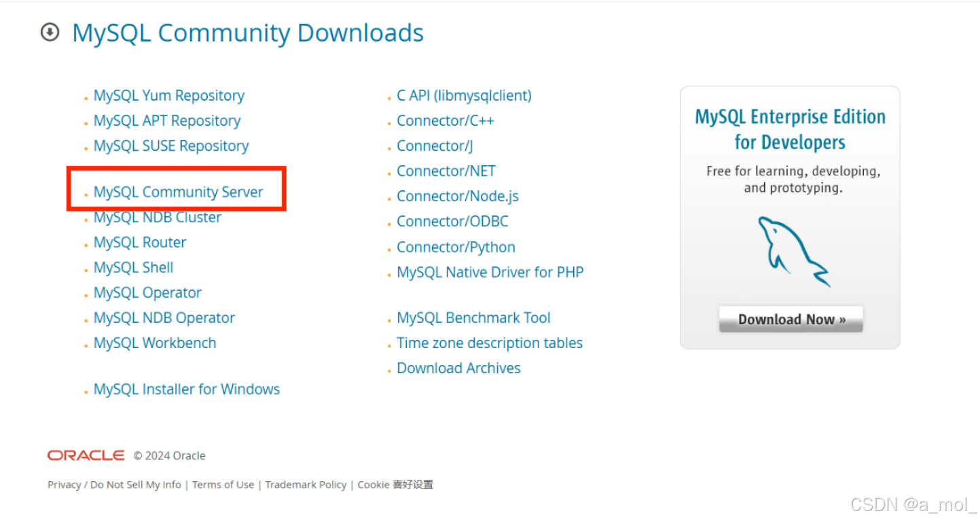The height and width of the screenshot is (522, 980).
Task: Open MySQL Community Server
Action: pos(179,192)
